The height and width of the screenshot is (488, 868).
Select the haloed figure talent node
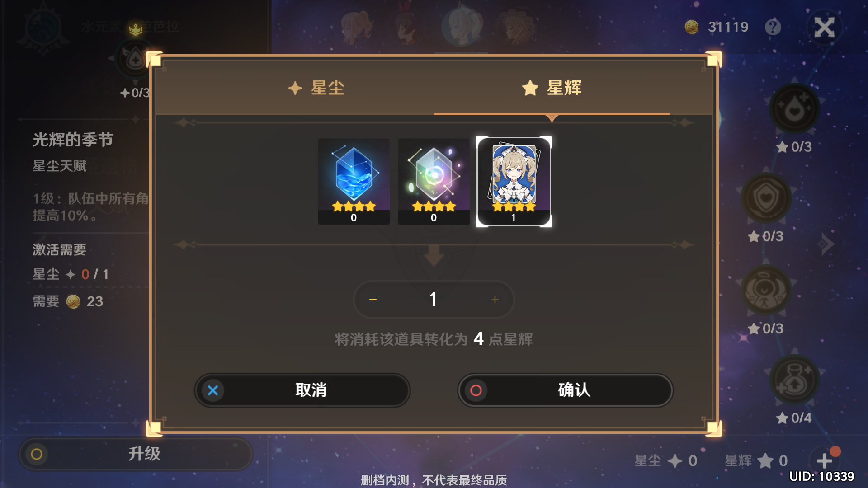[x=766, y=290]
